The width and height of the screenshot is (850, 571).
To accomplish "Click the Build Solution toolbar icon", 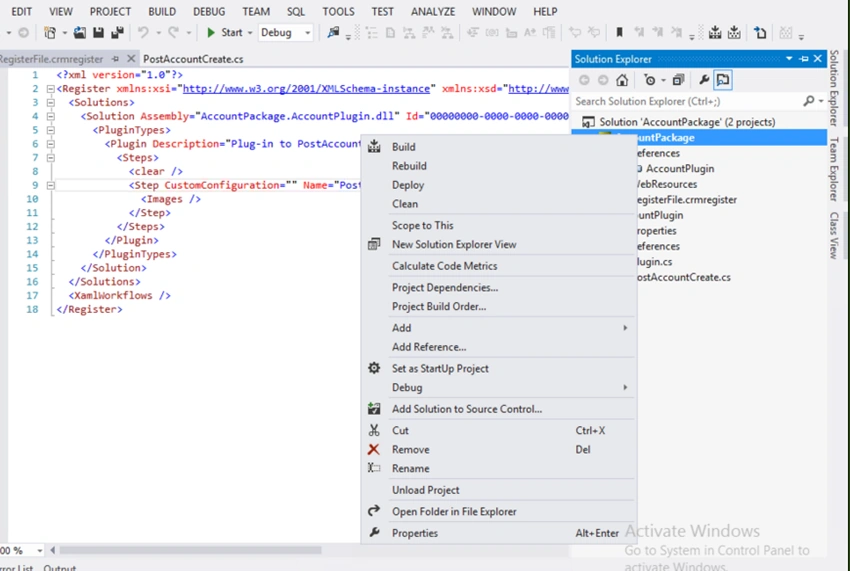I will 715,33.
